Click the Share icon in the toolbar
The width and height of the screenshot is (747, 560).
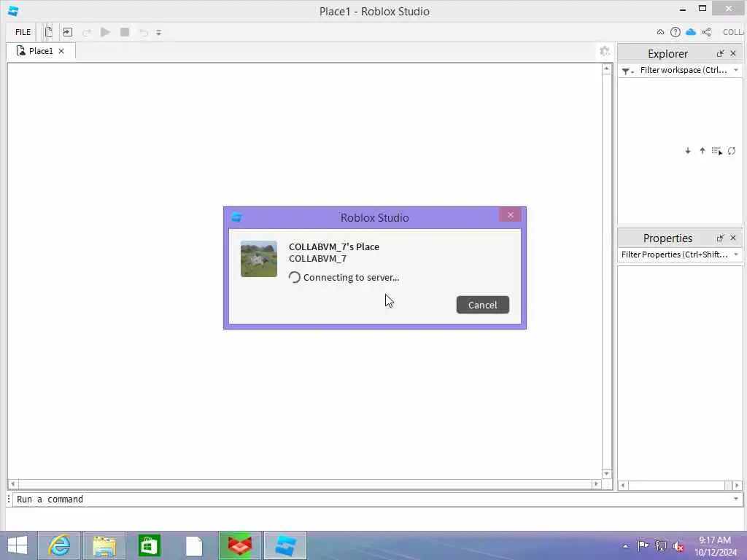click(706, 32)
